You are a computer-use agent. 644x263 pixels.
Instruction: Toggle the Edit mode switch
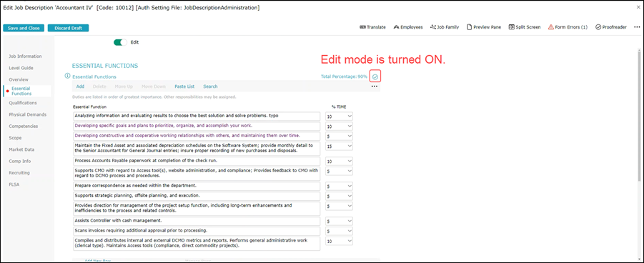point(121,42)
